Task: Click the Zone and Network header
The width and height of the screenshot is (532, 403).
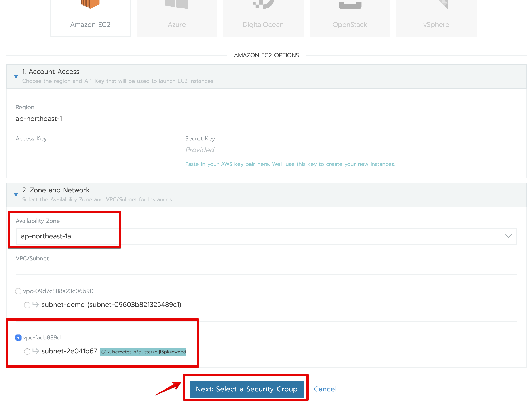Action: pos(56,190)
